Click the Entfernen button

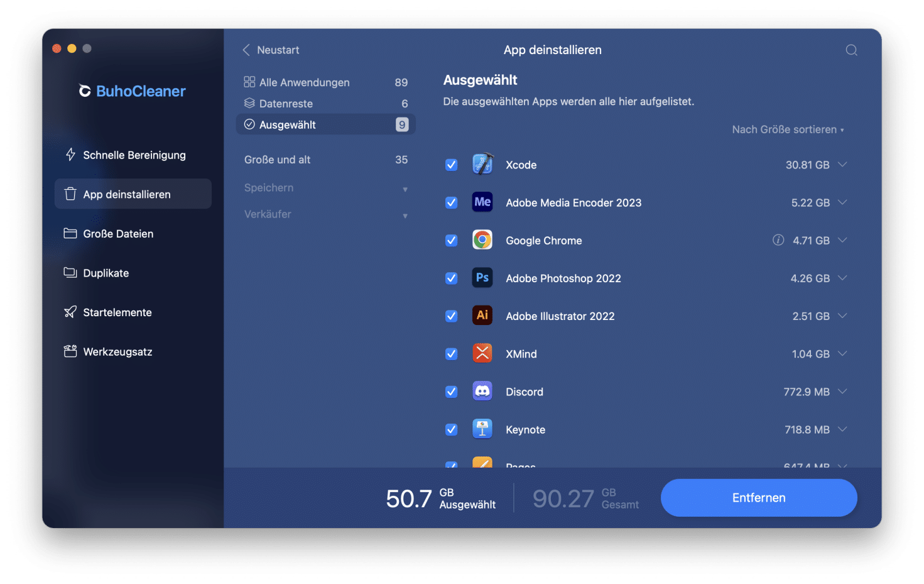click(x=759, y=498)
